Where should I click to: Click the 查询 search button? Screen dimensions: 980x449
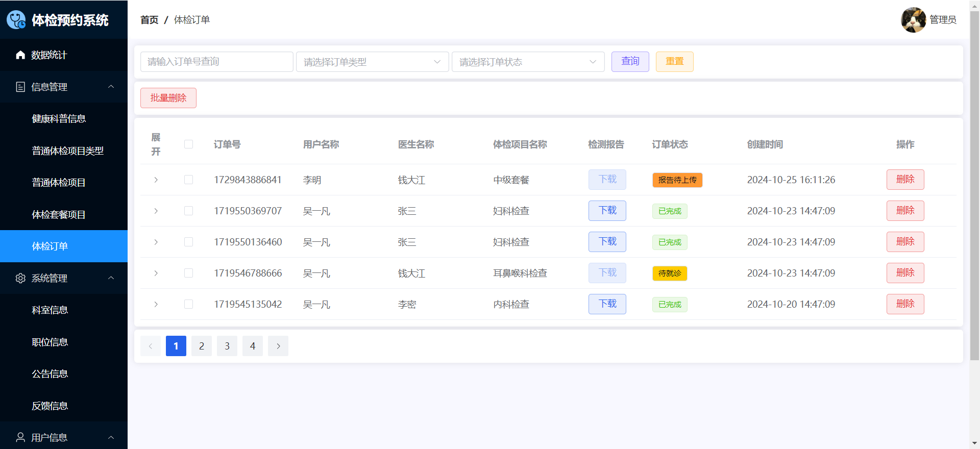[x=630, y=62]
